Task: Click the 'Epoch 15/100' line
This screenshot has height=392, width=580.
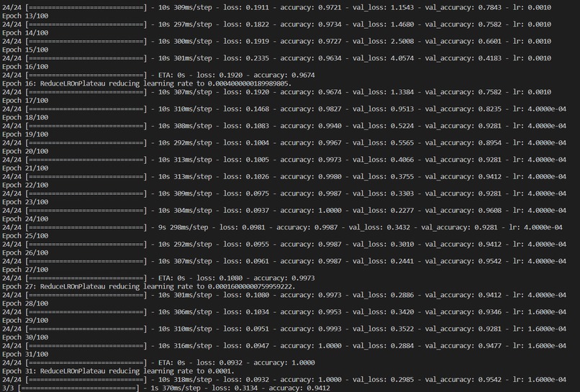Action: coord(25,50)
